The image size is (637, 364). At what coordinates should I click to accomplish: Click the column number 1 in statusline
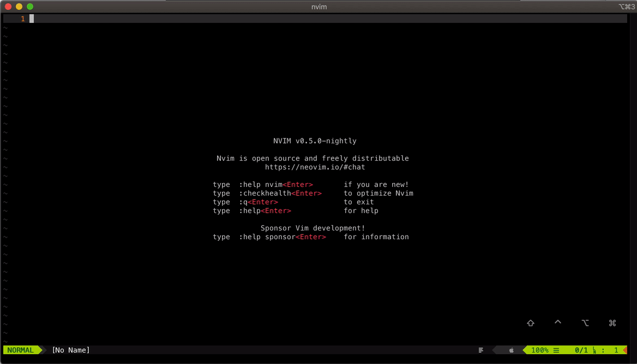click(616, 350)
